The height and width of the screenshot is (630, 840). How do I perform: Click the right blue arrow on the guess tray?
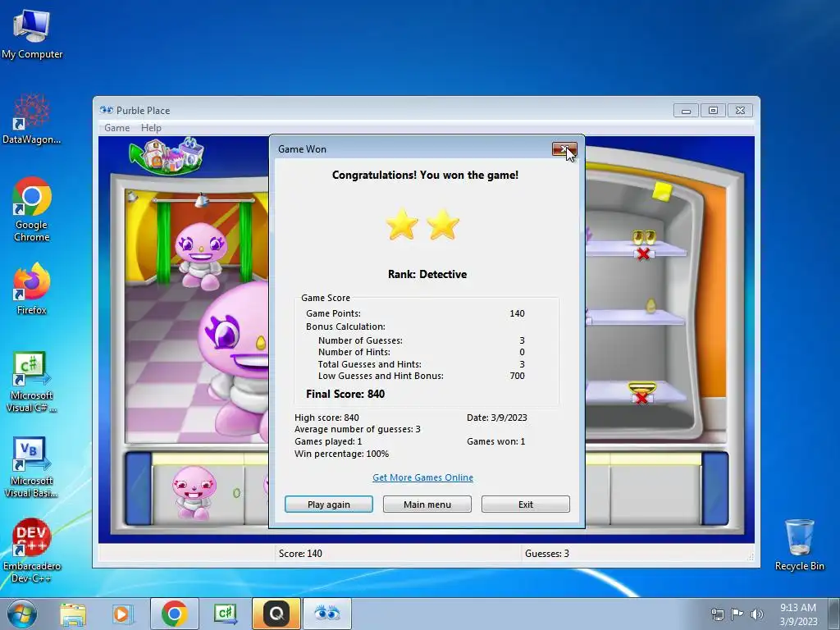[x=715, y=488]
